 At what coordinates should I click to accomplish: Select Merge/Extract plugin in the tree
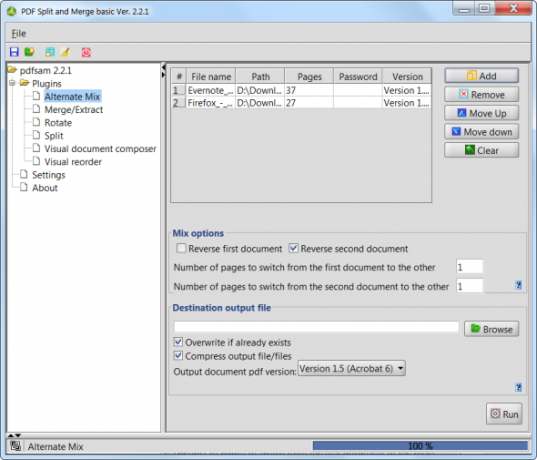[73, 110]
